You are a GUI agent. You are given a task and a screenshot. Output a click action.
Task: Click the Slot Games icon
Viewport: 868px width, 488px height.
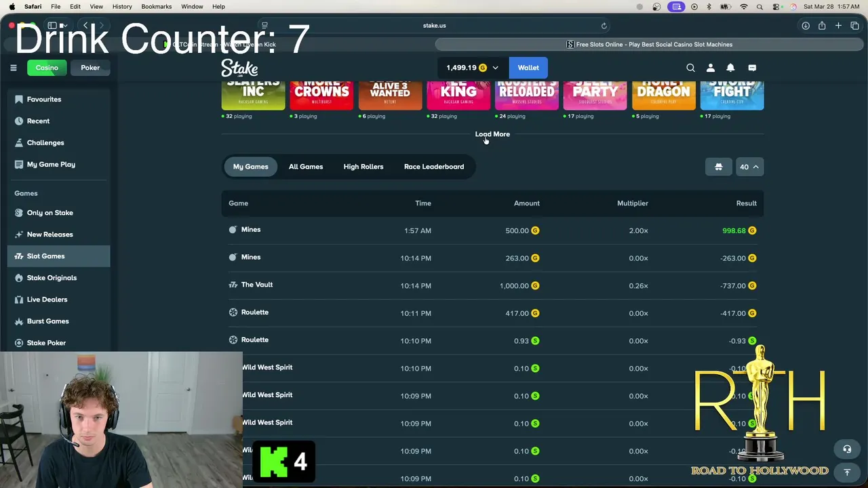pyautogui.click(x=19, y=256)
